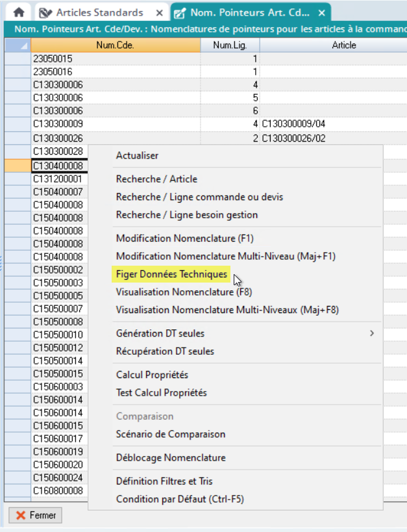Select Visualisation Nomenclature (F8)
Screen dimensions: 407x532
184,292
